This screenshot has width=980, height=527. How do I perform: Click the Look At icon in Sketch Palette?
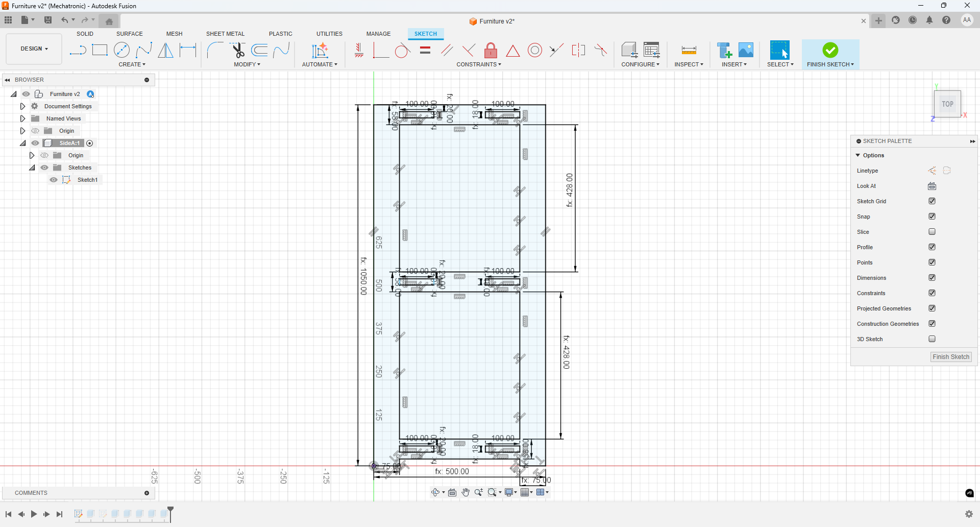[932, 186]
